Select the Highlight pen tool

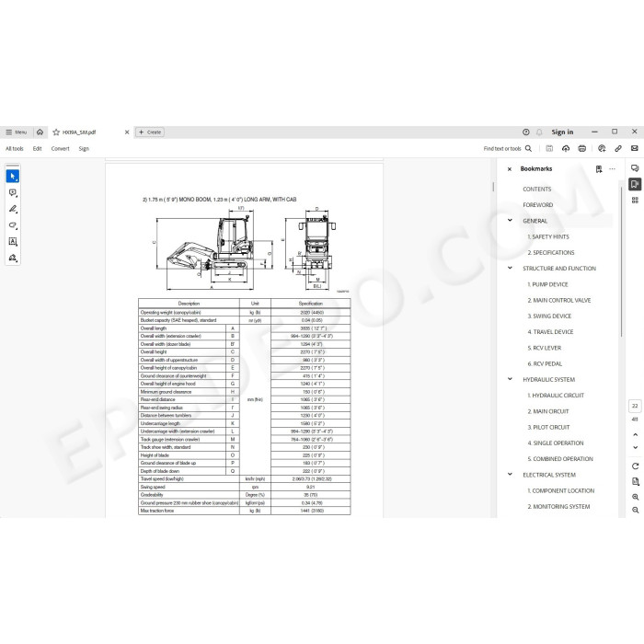tap(13, 209)
